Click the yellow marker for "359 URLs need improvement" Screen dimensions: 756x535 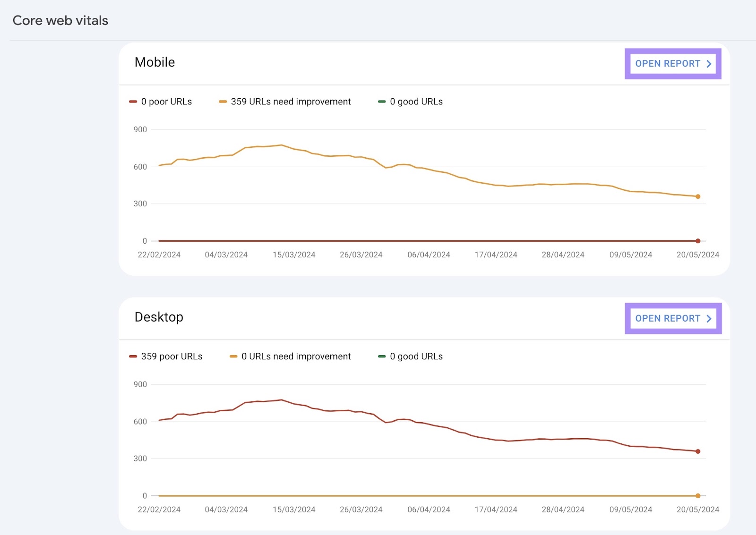[x=223, y=101]
